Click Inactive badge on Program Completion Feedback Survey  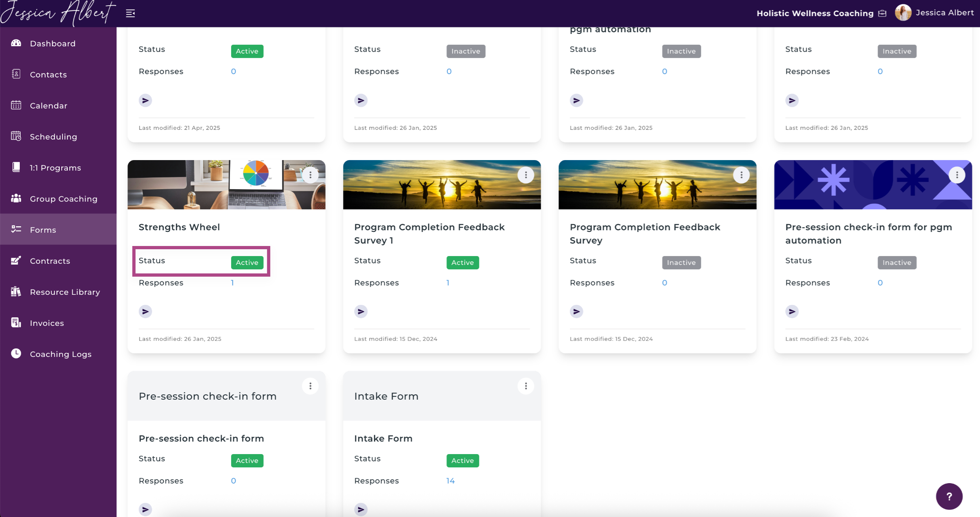point(681,263)
